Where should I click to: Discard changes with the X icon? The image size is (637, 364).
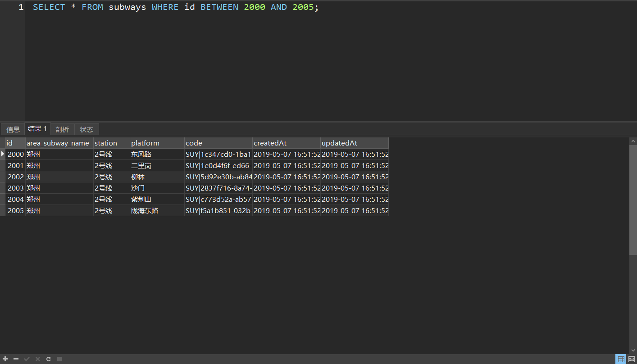tap(38, 359)
